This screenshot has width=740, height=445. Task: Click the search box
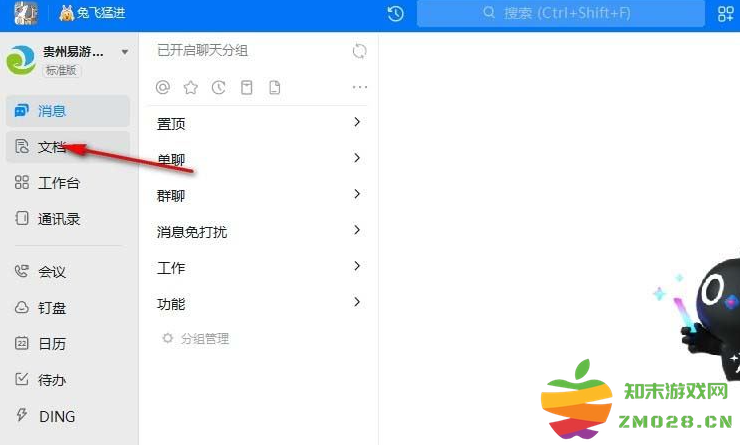click(x=561, y=13)
